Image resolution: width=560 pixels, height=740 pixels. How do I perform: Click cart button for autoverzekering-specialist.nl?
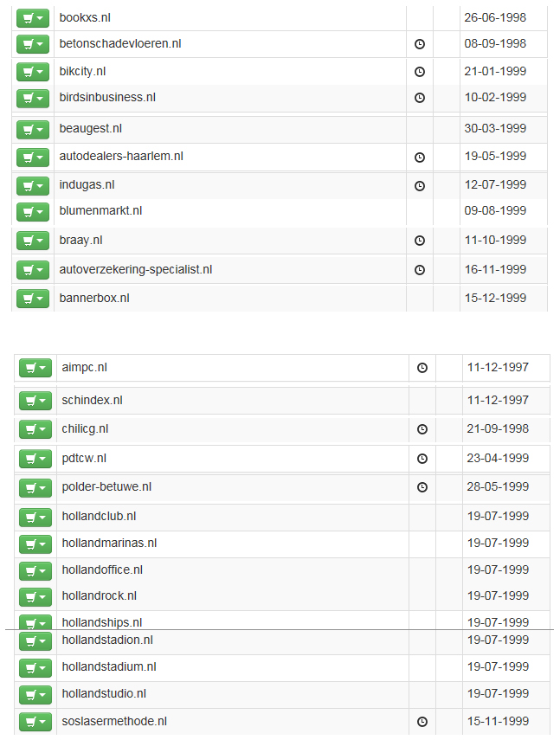(x=33, y=270)
